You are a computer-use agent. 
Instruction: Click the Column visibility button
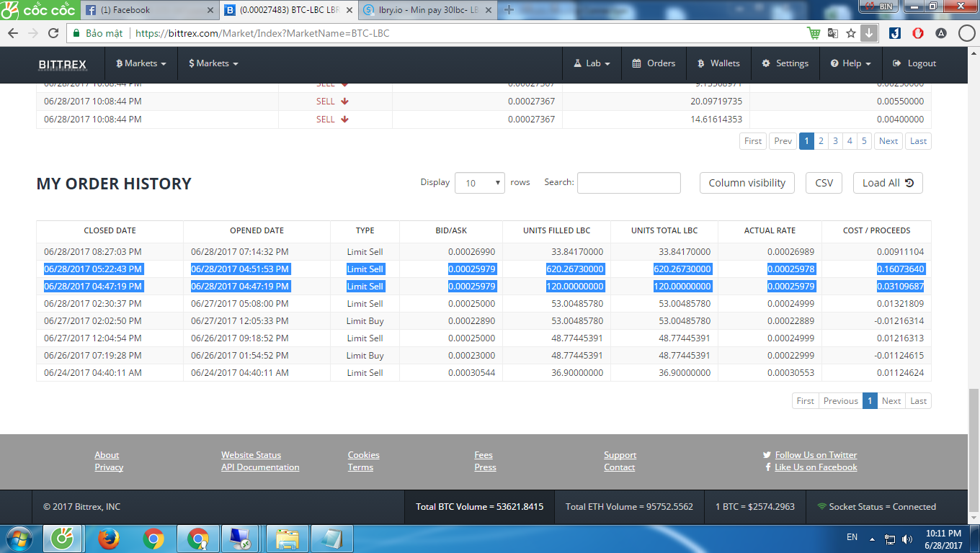tap(747, 183)
